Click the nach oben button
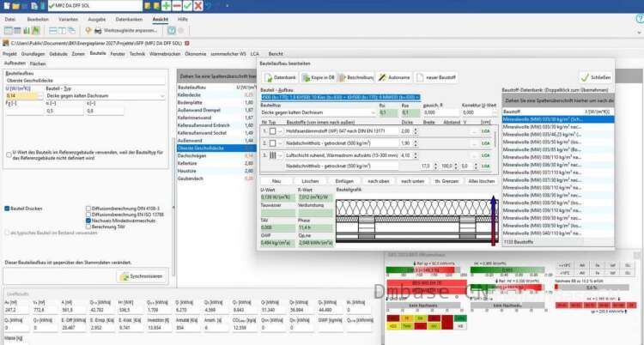Viewport: 644px width, 345px height. 379,181
